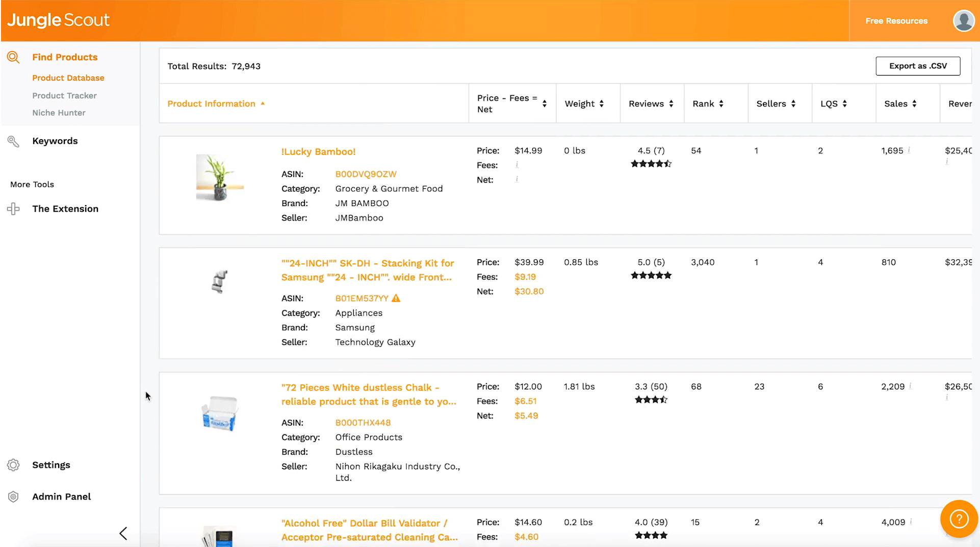Select Product Database in sidebar
This screenshot has height=547, width=980.
(68, 78)
